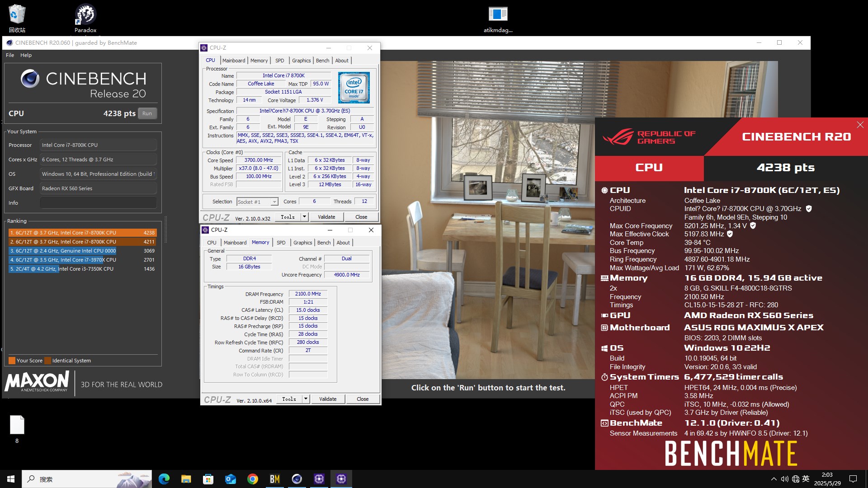Switch to second CPU-Z taskbar icon
Screen dimensions: 868x488
coord(341,479)
